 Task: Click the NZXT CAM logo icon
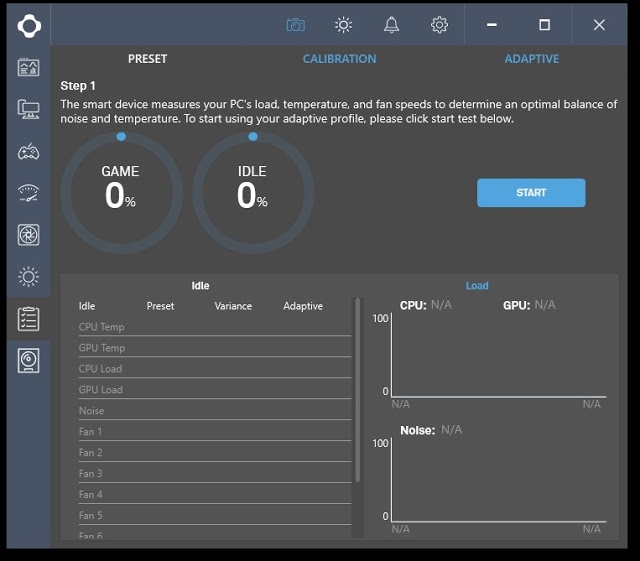point(29,26)
